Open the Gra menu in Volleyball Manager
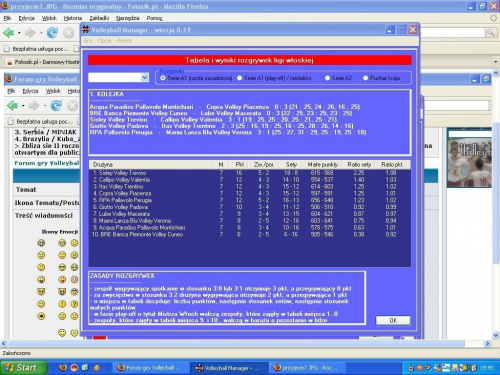The image size is (500, 375). 88,41
